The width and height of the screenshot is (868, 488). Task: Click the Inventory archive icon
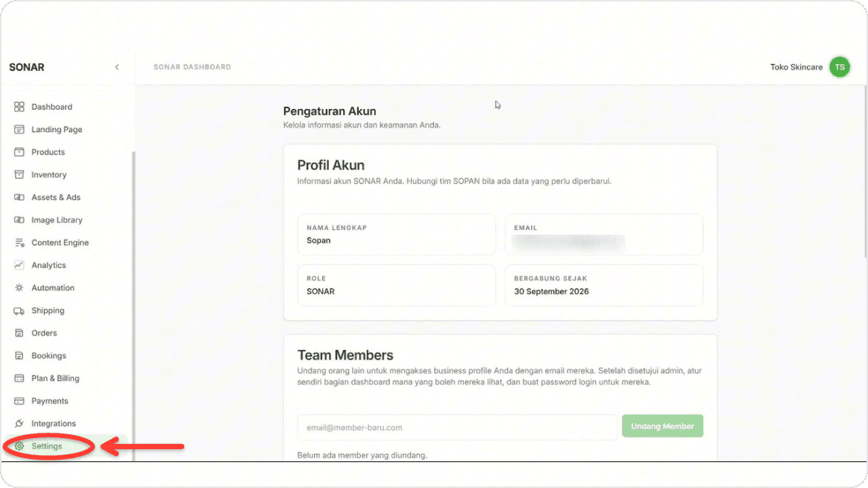click(x=19, y=175)
